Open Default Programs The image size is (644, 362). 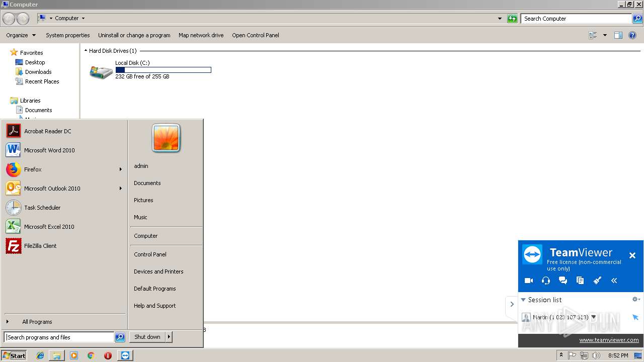click(x=155, y=289)
